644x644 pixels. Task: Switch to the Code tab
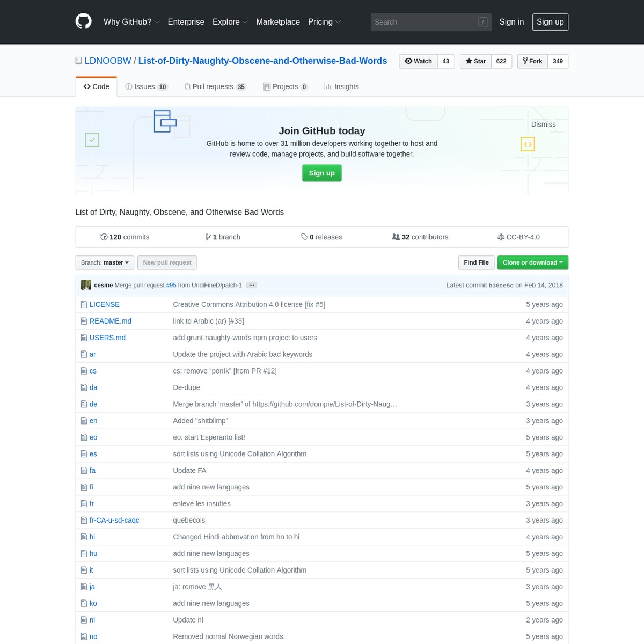tap(97, 86)
